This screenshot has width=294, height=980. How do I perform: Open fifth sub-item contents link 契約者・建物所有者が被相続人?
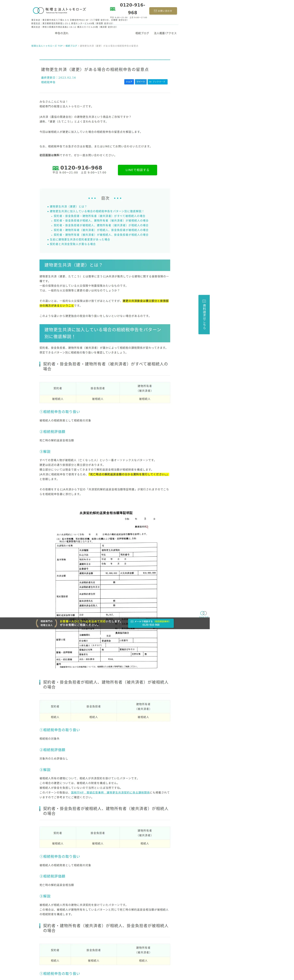click(x=101, y=235)
